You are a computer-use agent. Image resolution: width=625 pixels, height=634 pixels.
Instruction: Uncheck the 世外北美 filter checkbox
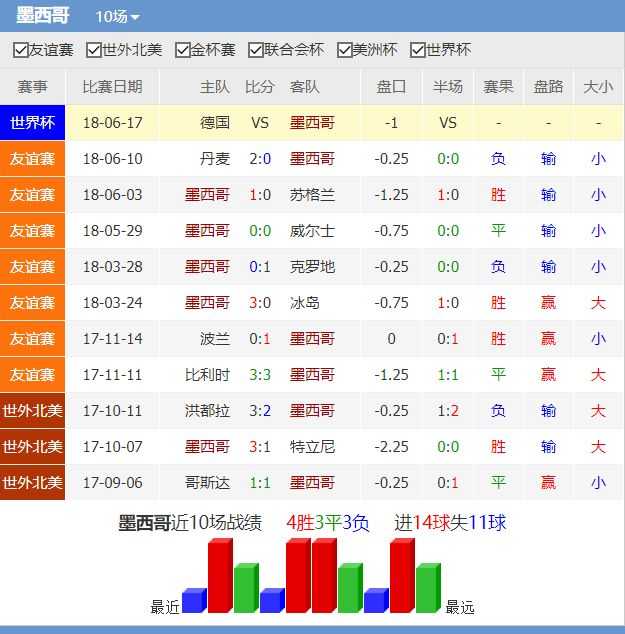[x=94, y=50]
